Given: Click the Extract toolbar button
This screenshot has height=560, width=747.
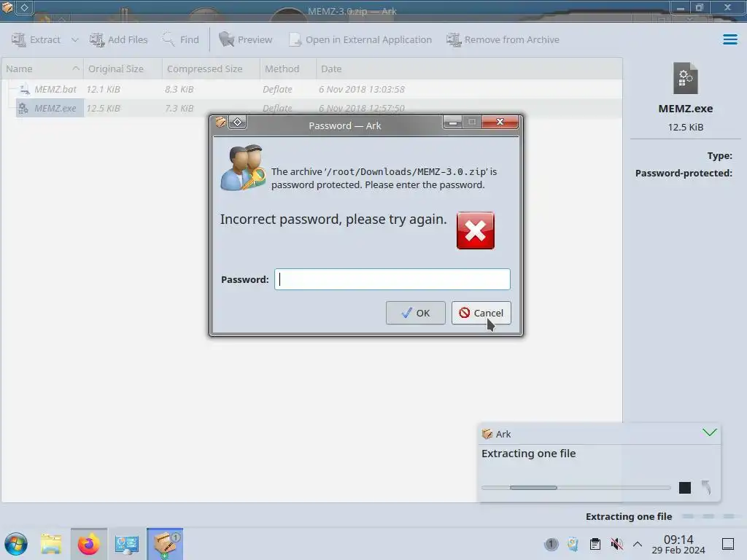Looking at the screenshot, I should (x=36, y=39).
